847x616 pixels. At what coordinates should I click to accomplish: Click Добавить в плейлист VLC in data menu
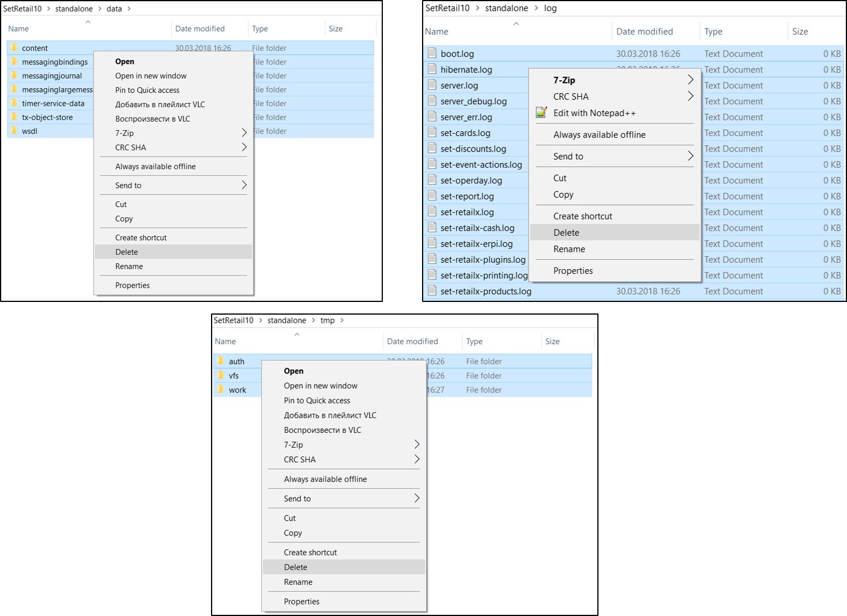(x=160, y=104)
